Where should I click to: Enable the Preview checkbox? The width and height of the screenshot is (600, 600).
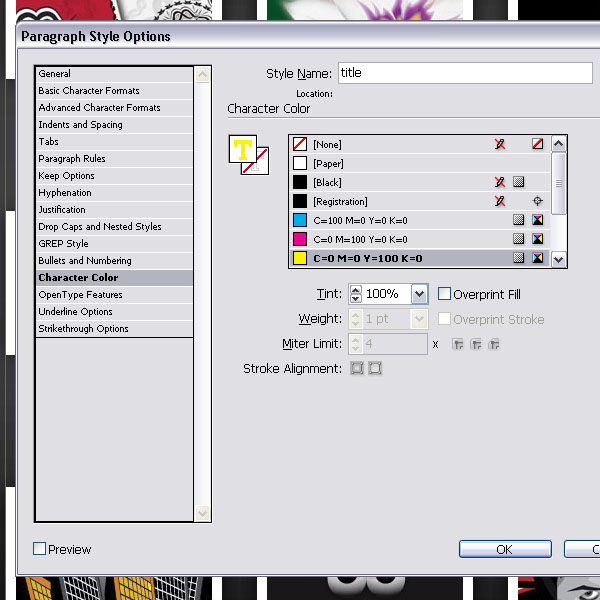point(39,548)
